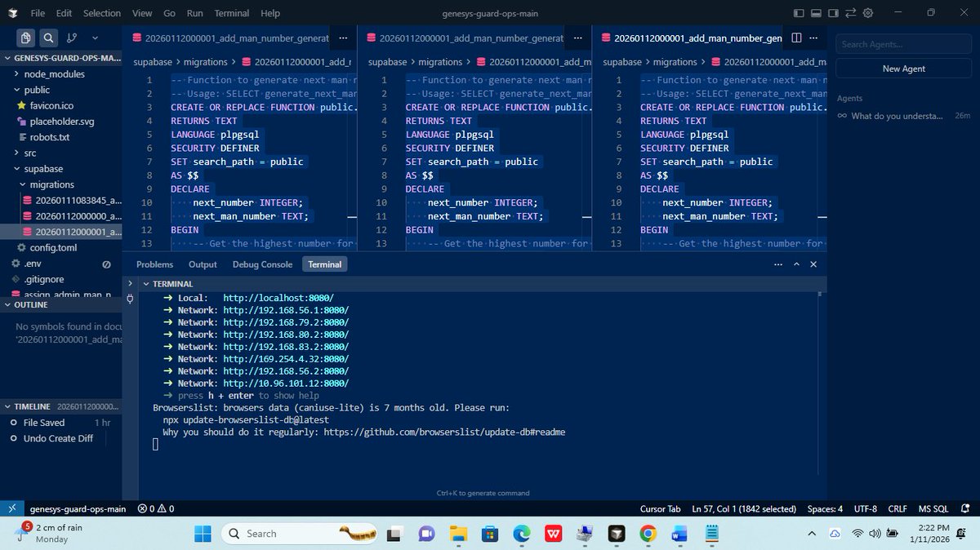Screen dimensions: 980x550
Task: Open the http://localhost:8080/ link in terminal
Action: (278, 298)
